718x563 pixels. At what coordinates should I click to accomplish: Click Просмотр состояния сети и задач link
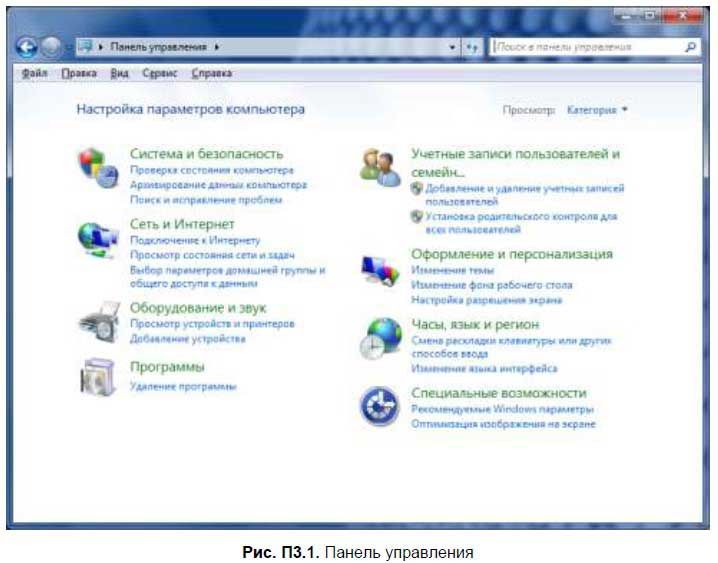(x=212, y=254)
